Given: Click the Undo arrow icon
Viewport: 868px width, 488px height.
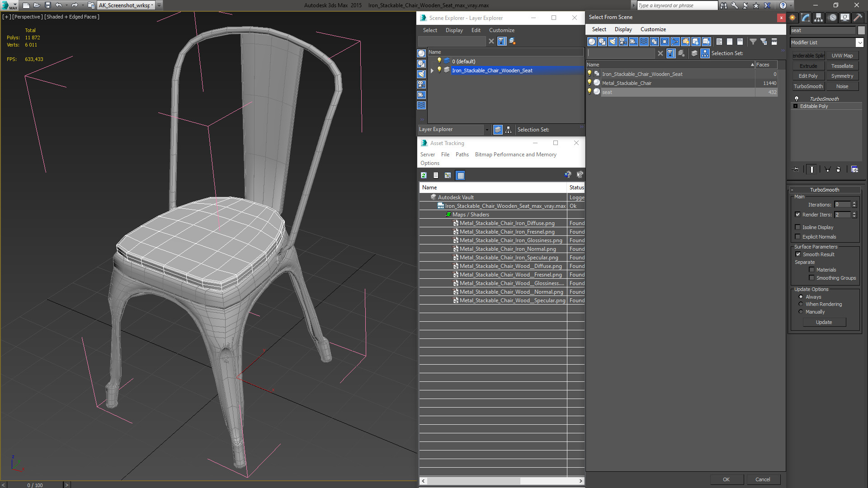Looking at the screenshot, I should [x=58, y=5].
